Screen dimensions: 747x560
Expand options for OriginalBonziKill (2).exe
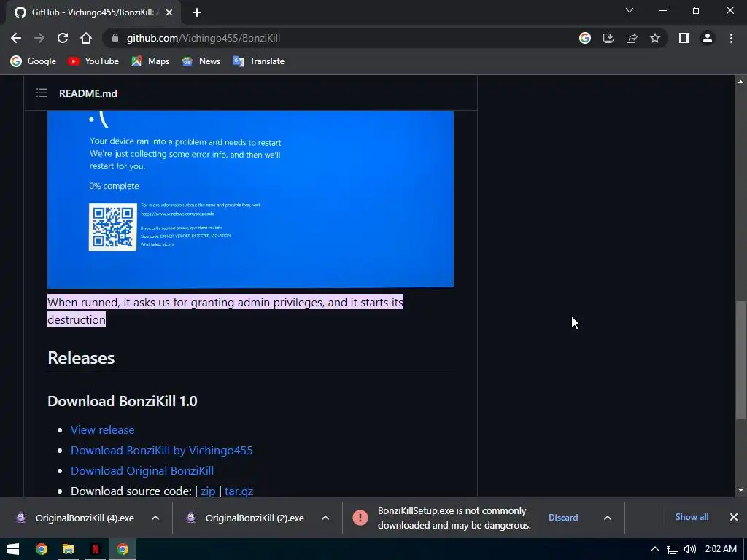[325, 518]
